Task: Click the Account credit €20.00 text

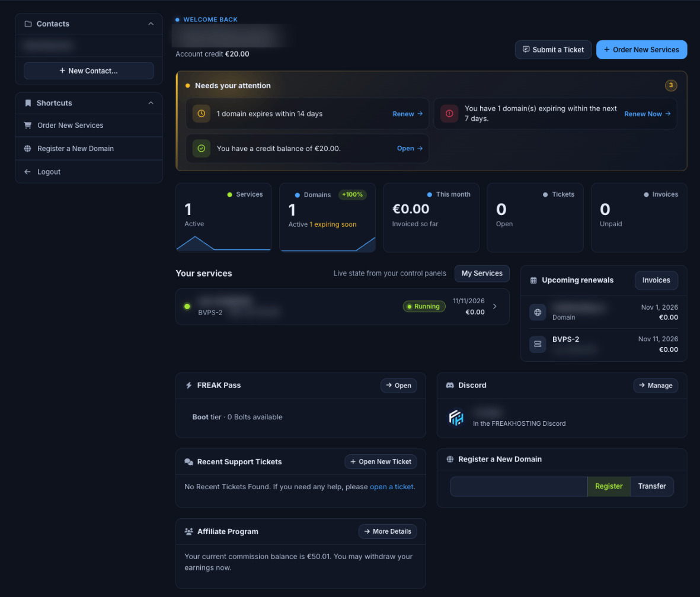Action: click(x=212, y=54)
